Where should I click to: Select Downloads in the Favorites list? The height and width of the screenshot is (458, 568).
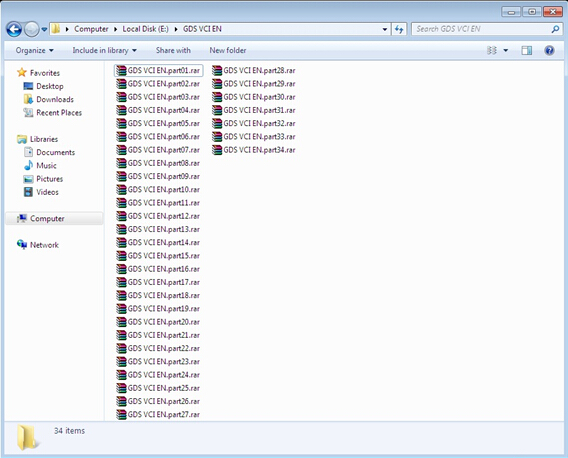pos(55,99)
